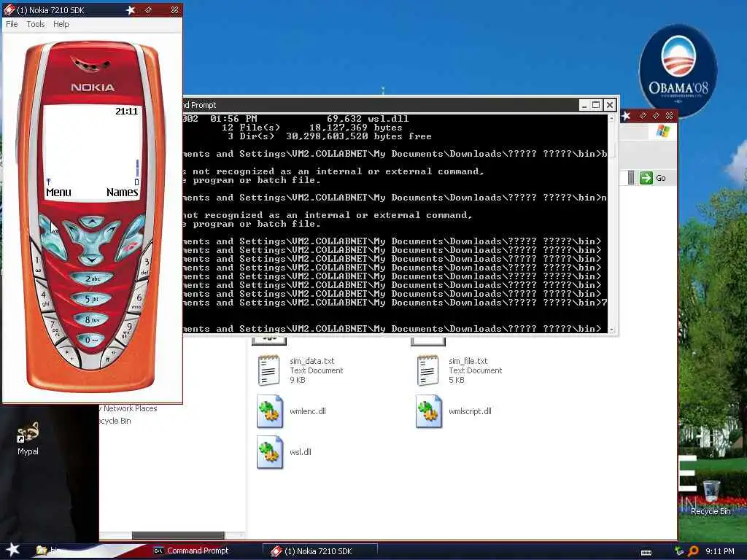Click the 21:11 clock on the phone screen
This screenshot has height=560, width=747.
point(126,112)
